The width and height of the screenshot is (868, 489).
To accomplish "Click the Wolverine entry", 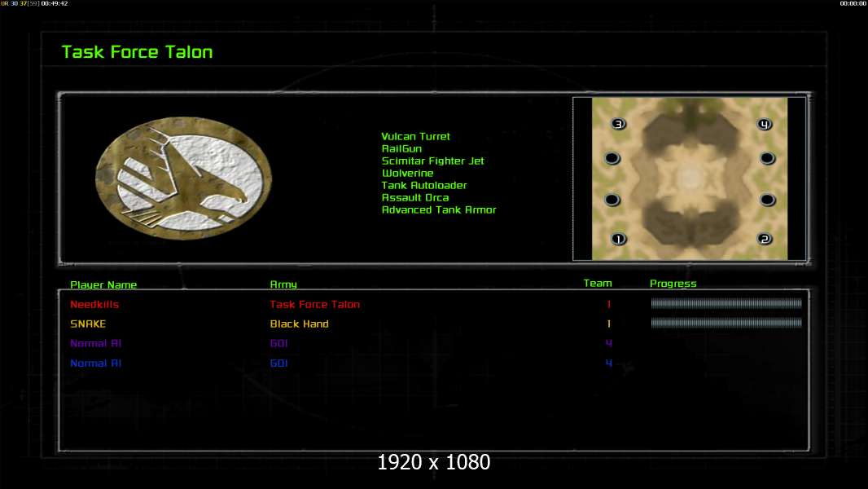I will [x=408, y=174].
